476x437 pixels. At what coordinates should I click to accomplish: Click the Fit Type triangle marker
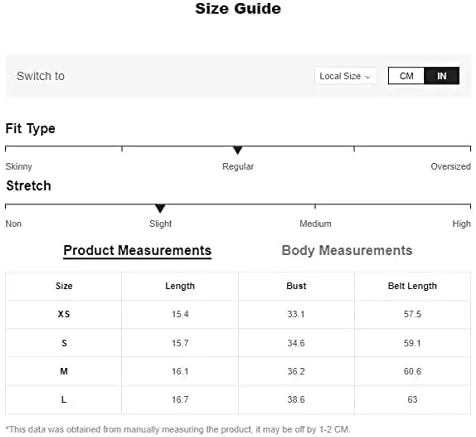(238, 150)
